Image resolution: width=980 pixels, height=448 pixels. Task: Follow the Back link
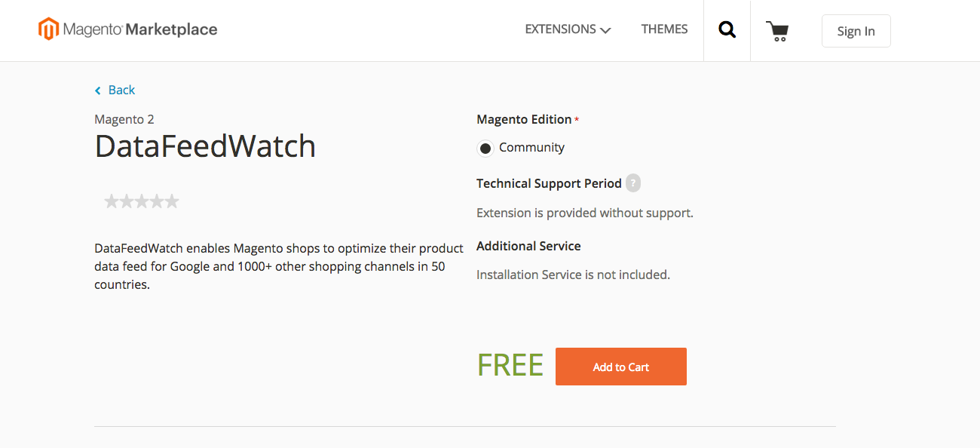tap(121, 91)
